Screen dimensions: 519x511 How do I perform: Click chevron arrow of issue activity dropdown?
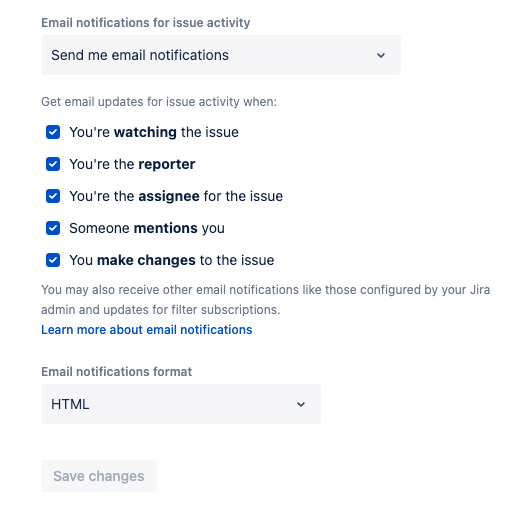pyautogui.click(x=381, y=55)
